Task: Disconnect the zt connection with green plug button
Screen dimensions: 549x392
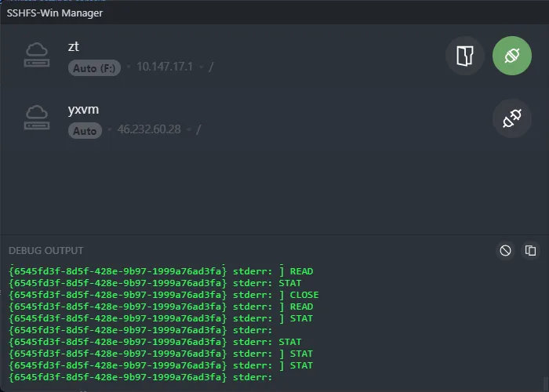Action: pos(511,56)
